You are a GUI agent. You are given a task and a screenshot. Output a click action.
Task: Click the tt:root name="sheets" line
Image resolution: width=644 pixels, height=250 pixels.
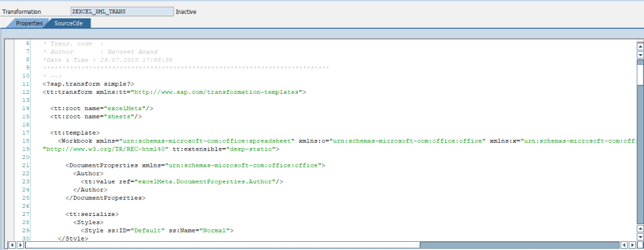click(x=96, y=116)
